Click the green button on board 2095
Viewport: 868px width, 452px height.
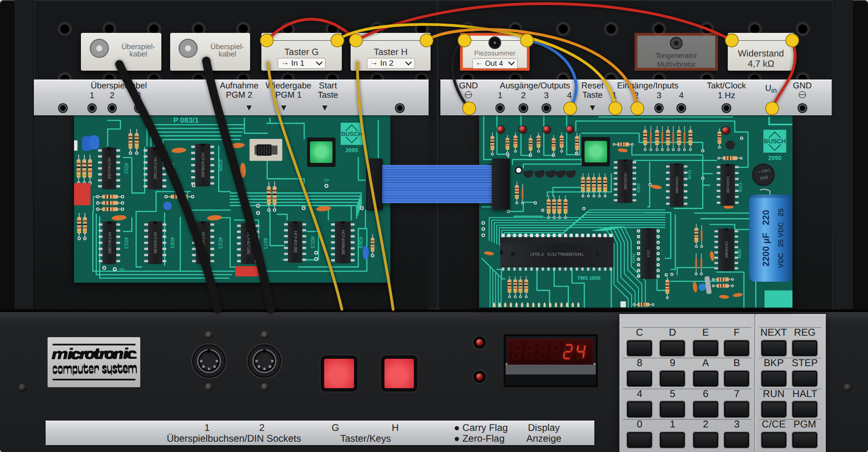(x=321, y=152)
